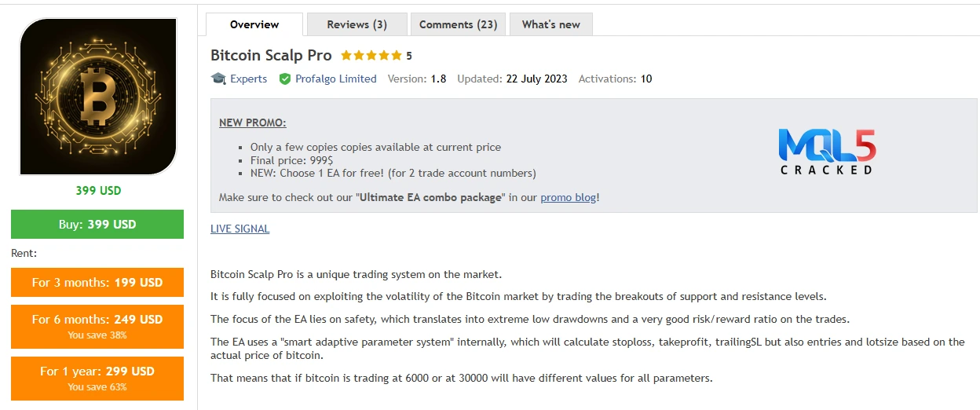
Task: Rent for 6 months at 249 USD
Action: point(97,326)
